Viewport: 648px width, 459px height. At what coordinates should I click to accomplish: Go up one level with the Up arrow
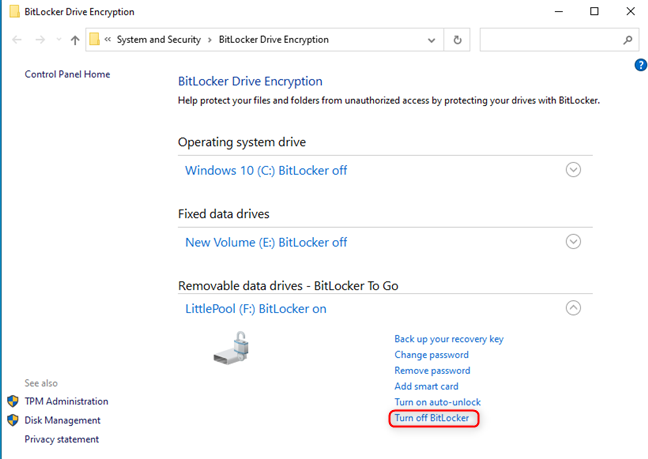tap(75, 40)
